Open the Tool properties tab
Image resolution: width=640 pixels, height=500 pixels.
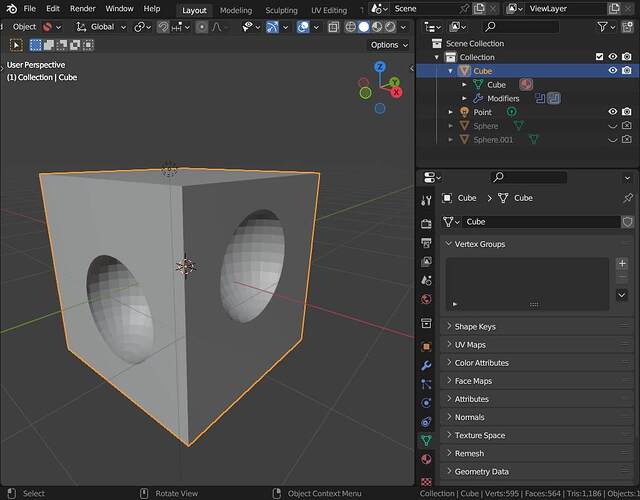426,200
